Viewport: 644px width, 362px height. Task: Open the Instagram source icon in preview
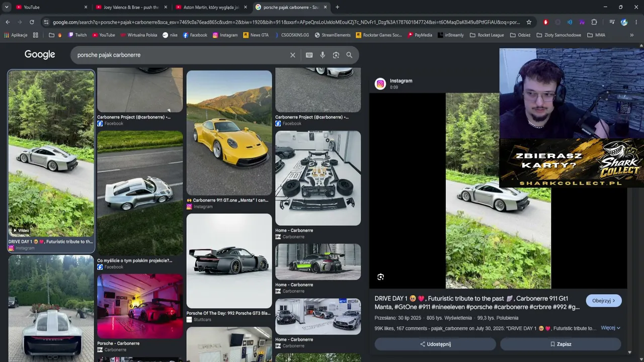(x=380, y=84)
